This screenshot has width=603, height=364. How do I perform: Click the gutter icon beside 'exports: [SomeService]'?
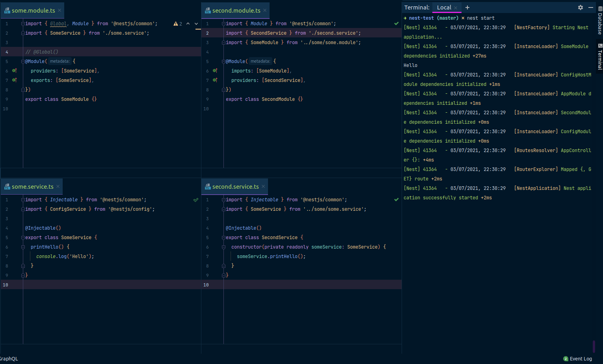(15, 80)
